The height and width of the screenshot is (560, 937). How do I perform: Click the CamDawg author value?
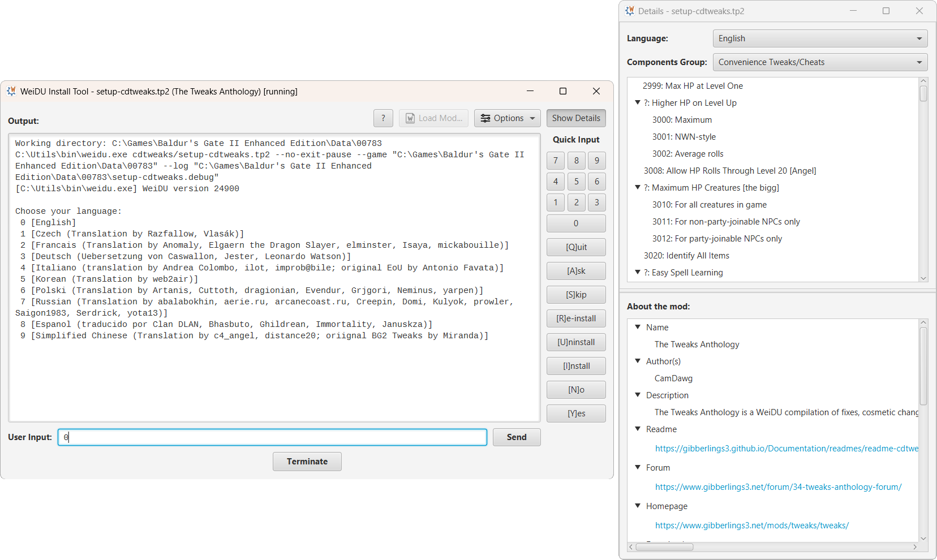pos(673,378)
